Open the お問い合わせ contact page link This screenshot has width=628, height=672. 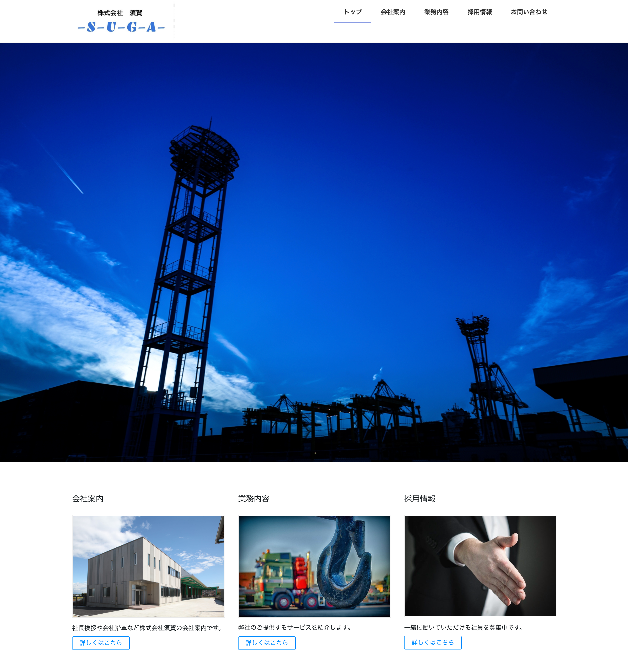(529, 12)
